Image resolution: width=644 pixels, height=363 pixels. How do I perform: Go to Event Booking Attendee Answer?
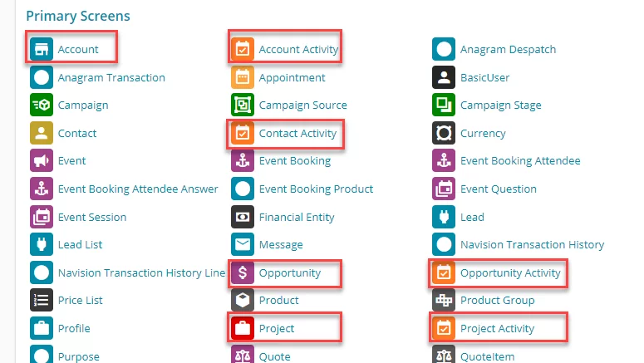[x=138, y=189]
